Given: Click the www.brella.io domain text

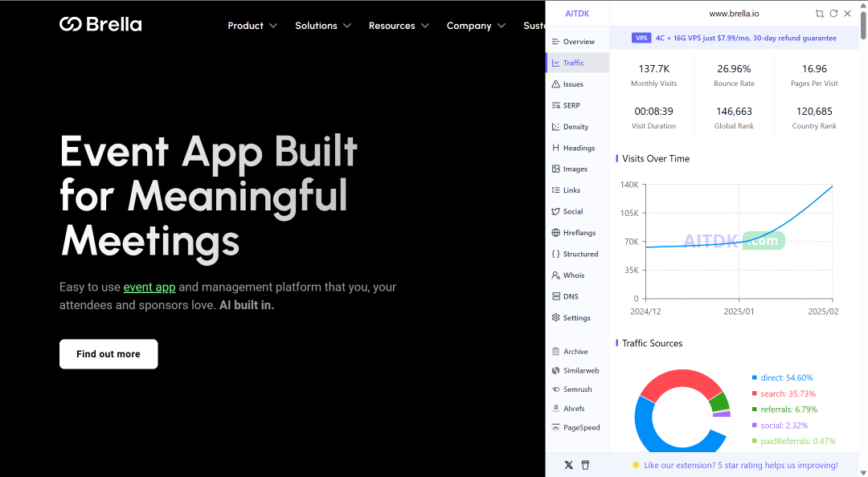Looking at the screenshot, I should (x=734, y=14).
